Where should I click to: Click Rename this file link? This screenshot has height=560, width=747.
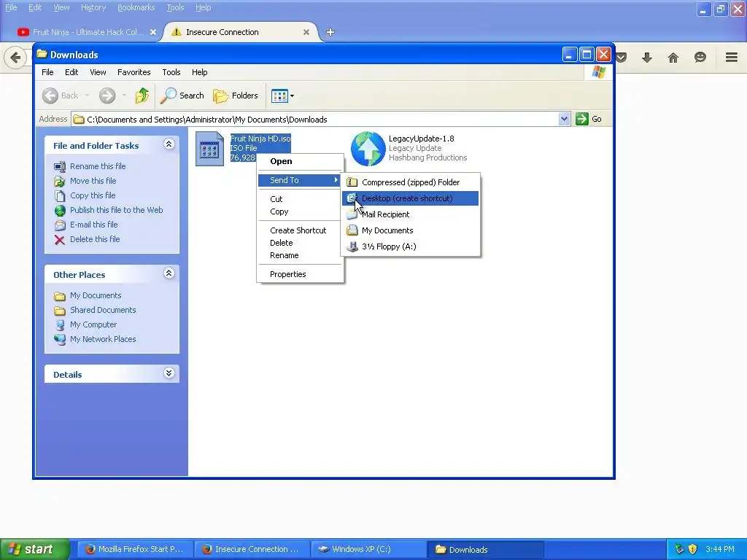click(98, 166)
